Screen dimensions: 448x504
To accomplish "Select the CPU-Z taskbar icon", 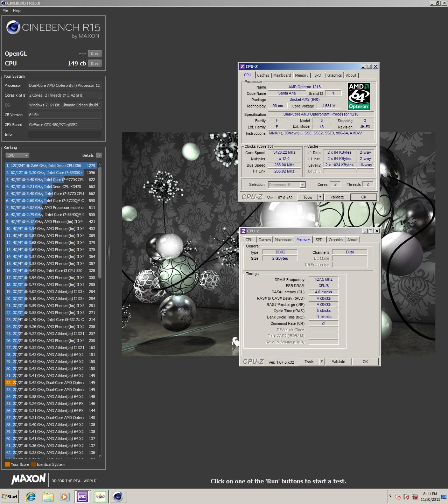I will [82, 497].
